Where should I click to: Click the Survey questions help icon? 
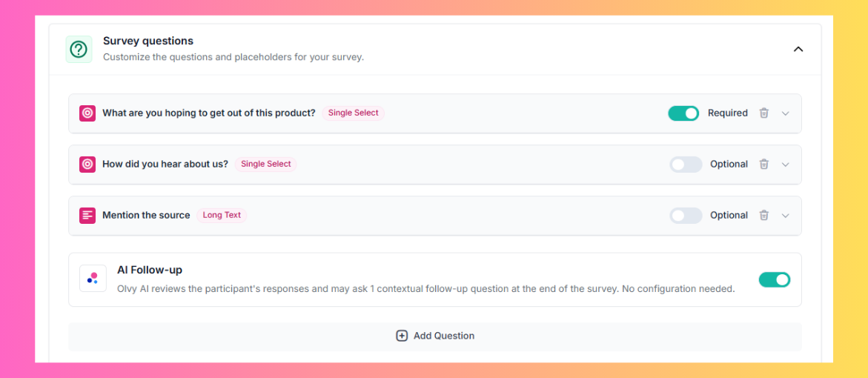tap(79, 49)
